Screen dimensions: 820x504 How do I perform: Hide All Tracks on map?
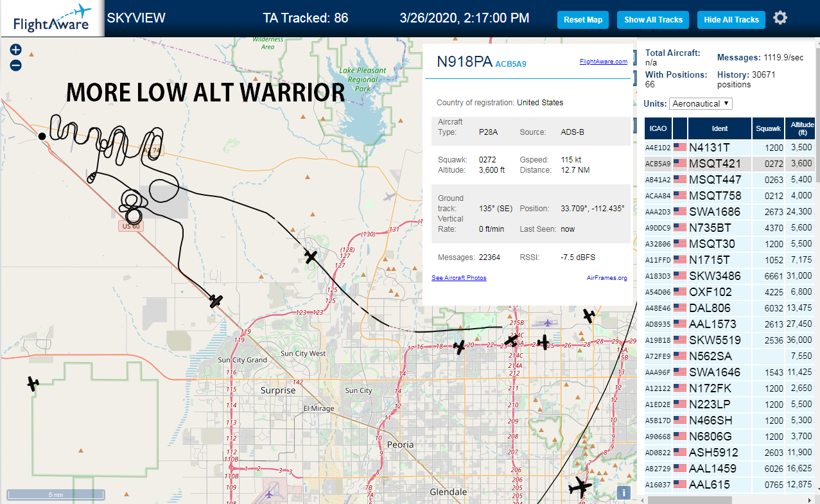[x=731, y=20]
